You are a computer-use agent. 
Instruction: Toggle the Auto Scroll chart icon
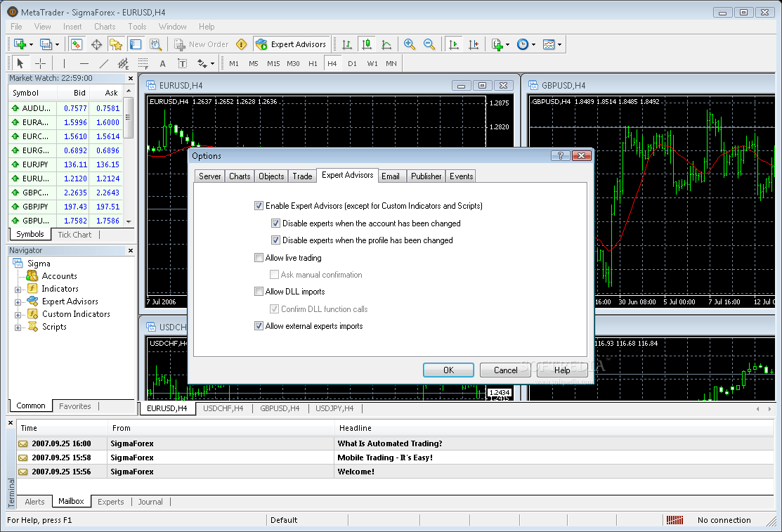pos(453,44)
